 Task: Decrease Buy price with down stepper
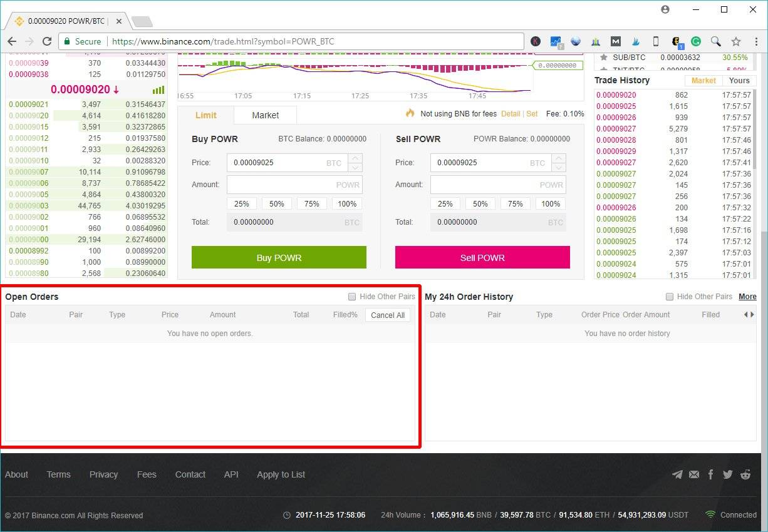[x=355, y=167]
